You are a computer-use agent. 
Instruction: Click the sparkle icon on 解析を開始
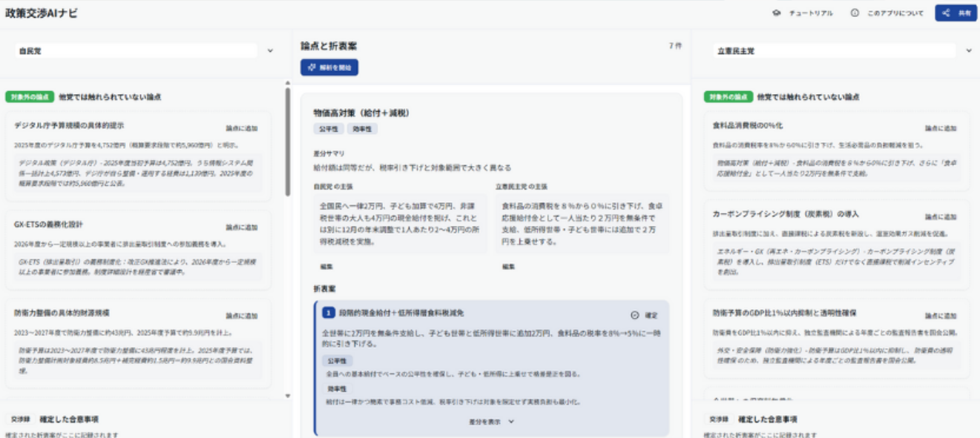(311, 67)
